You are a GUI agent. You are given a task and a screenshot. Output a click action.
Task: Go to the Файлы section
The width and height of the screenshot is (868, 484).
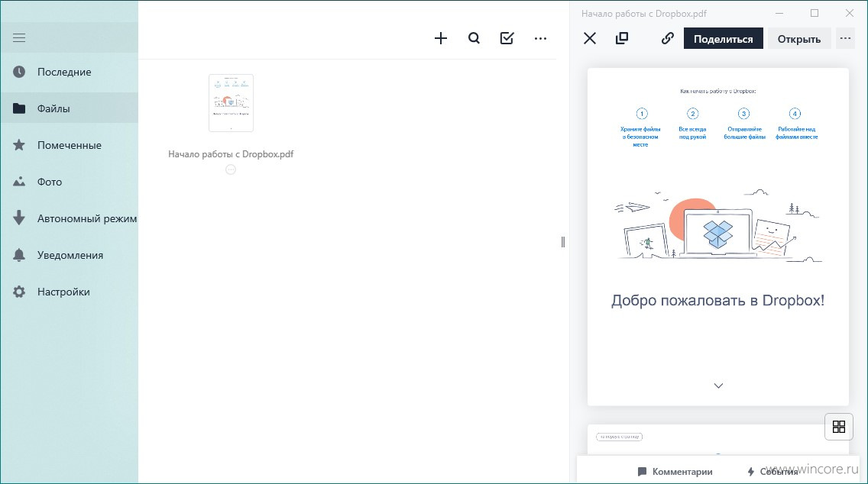[x=70, y=108]
